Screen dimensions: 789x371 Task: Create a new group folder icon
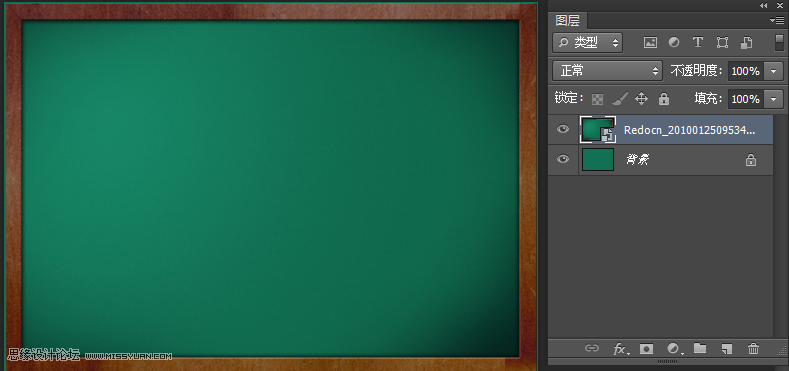(700, 348)
